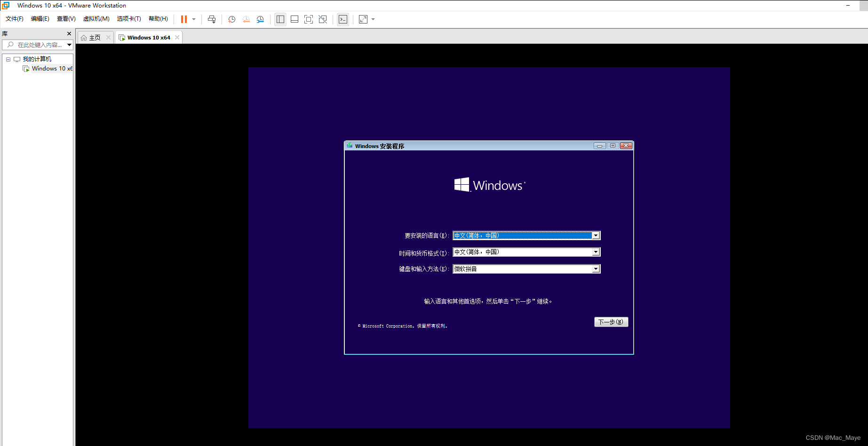
Task: Switch to the 主页 tab
Action: point(95,38)
